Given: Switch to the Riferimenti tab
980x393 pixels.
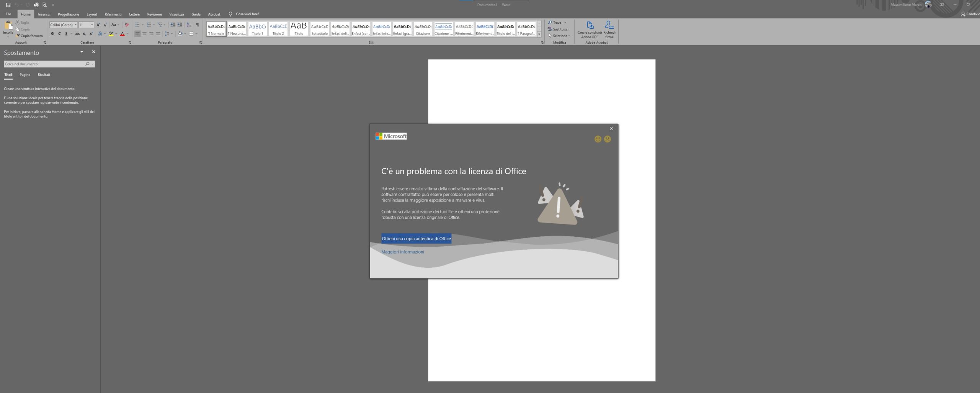Looking at the screenshot, I should click(x=113, y=14).
